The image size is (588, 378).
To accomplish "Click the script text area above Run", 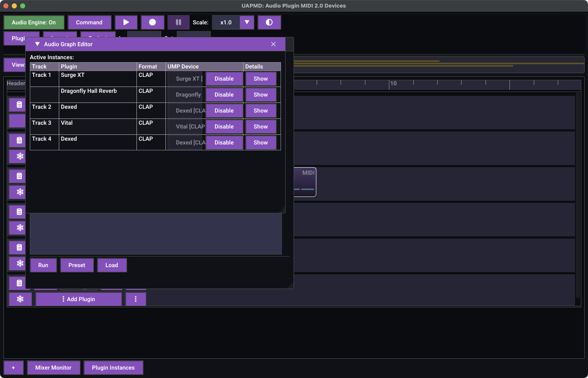I will [156, 234].
